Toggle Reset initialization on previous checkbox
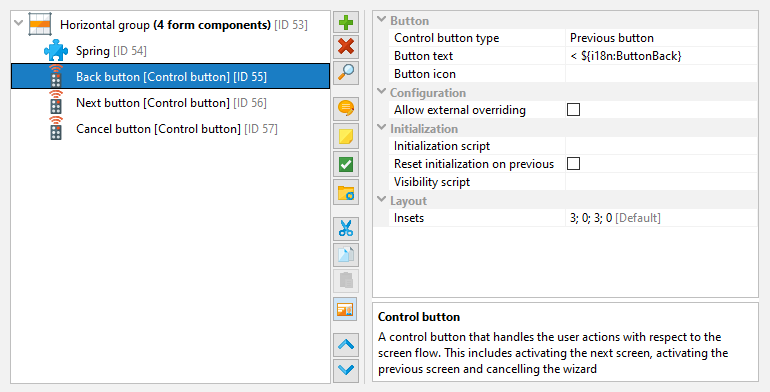 point(573,164)
